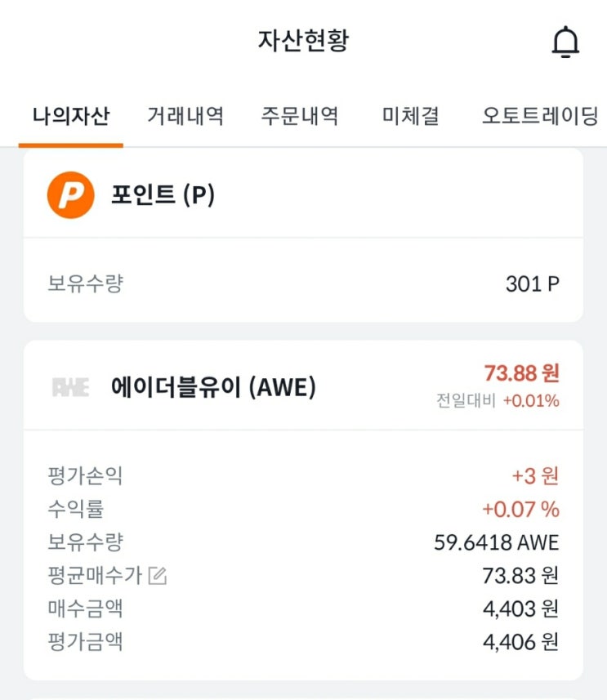Screen dimensions: 607x700
Task: Edit the average purchase price (평균매수가)
Action: pos(158,576)
